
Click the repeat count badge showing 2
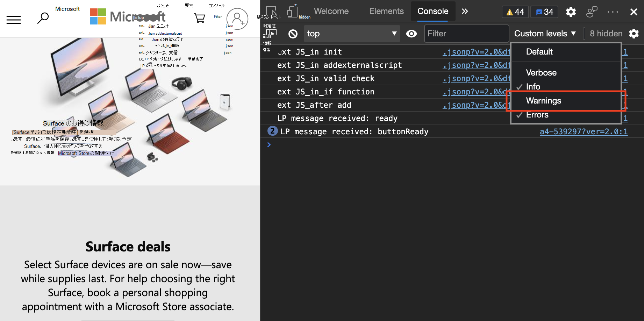(272, 131)
